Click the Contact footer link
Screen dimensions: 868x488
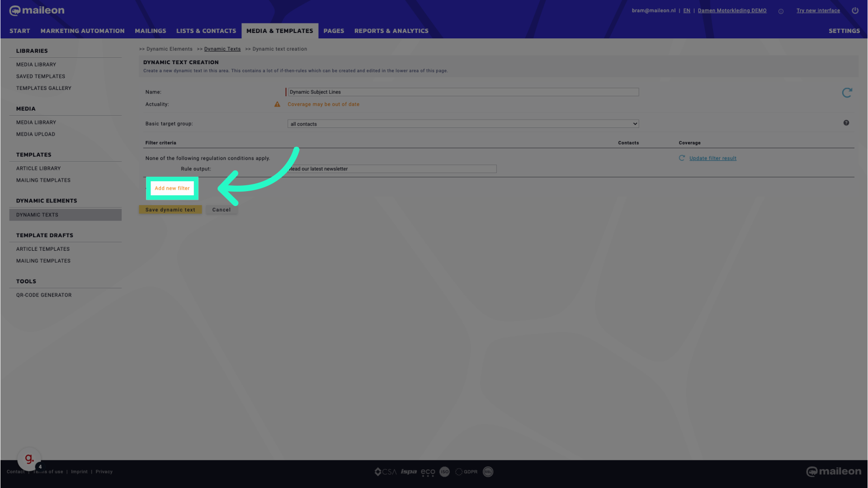point(16,472)
